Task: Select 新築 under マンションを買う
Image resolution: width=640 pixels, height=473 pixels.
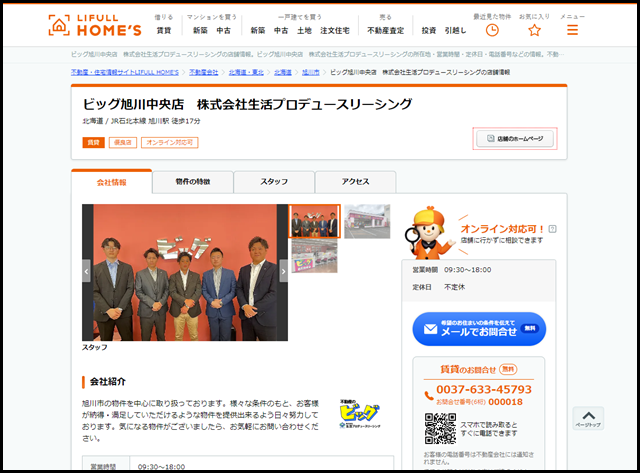Action: (200, 30)
